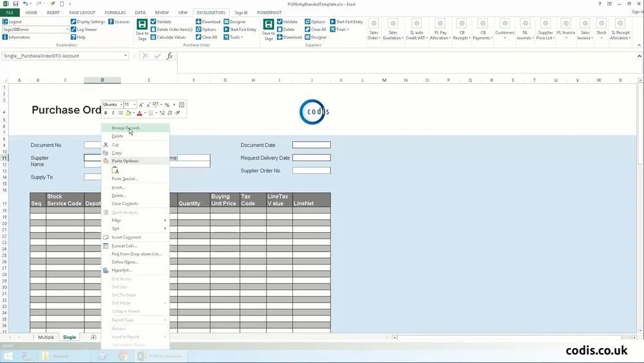Click Start Fast Entry in Purchase Order group
Image resolution: width=644 pixels, height=363 pixels.
pos(240,30)
